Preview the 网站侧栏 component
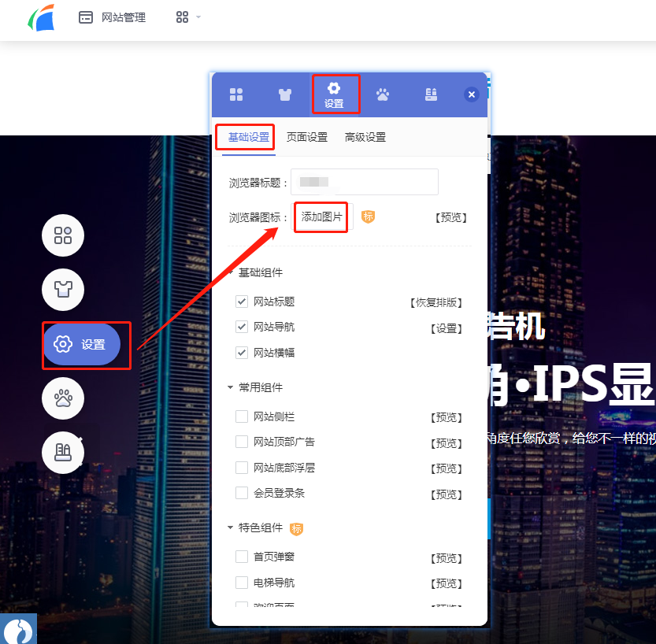The image size is (656, 644). (x=447, y=417)
